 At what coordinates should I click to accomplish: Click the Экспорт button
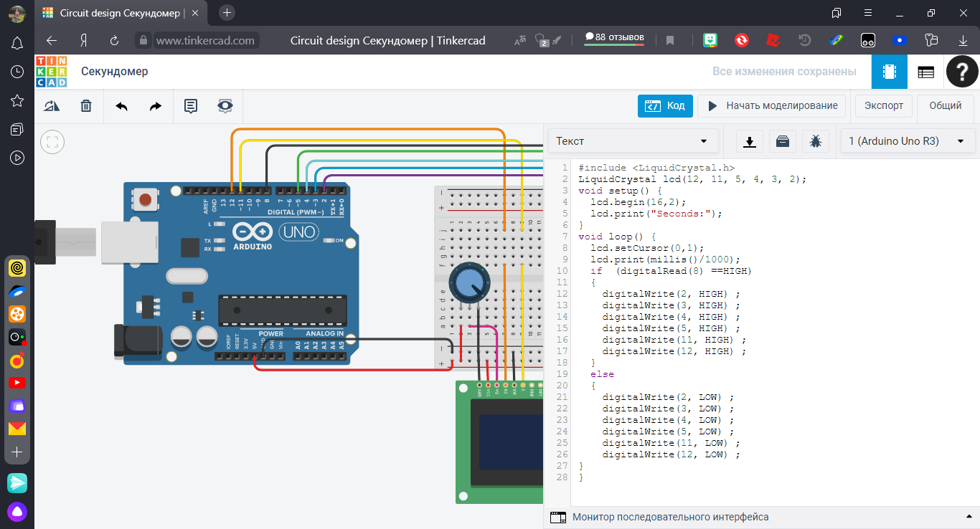click(883, 105)
